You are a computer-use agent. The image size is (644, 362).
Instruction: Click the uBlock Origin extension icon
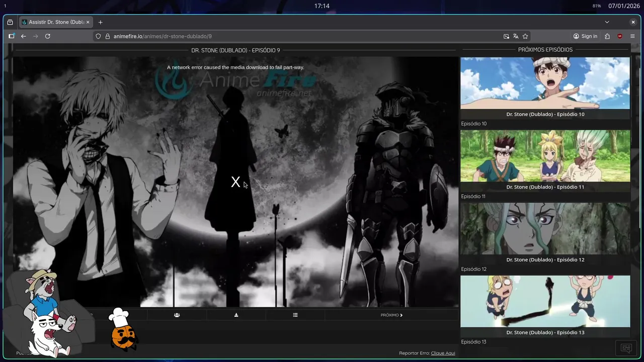point(620,36)
